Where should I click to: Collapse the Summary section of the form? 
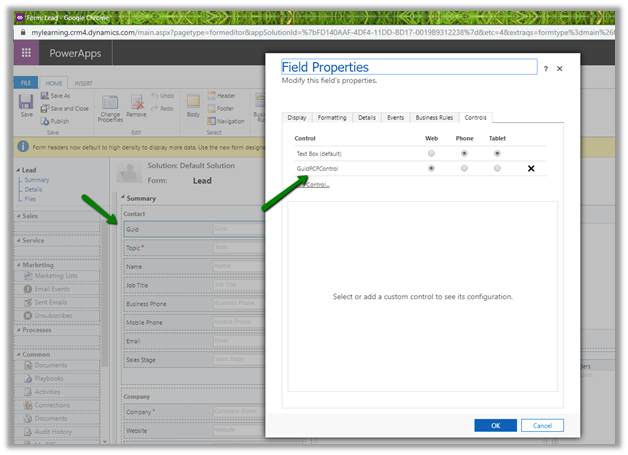click(x=122, y=198)
